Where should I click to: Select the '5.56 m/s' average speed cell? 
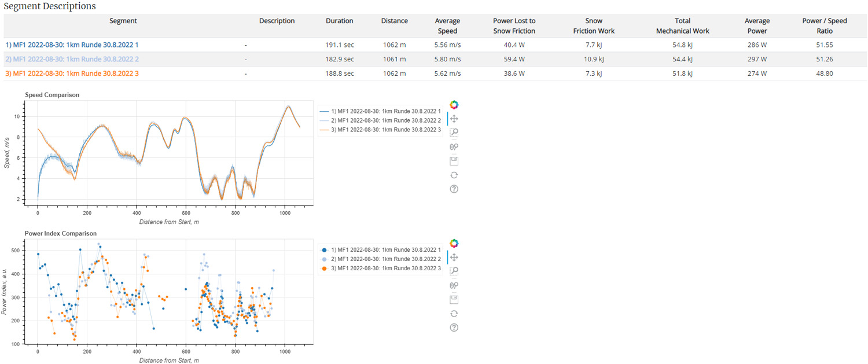447,45
